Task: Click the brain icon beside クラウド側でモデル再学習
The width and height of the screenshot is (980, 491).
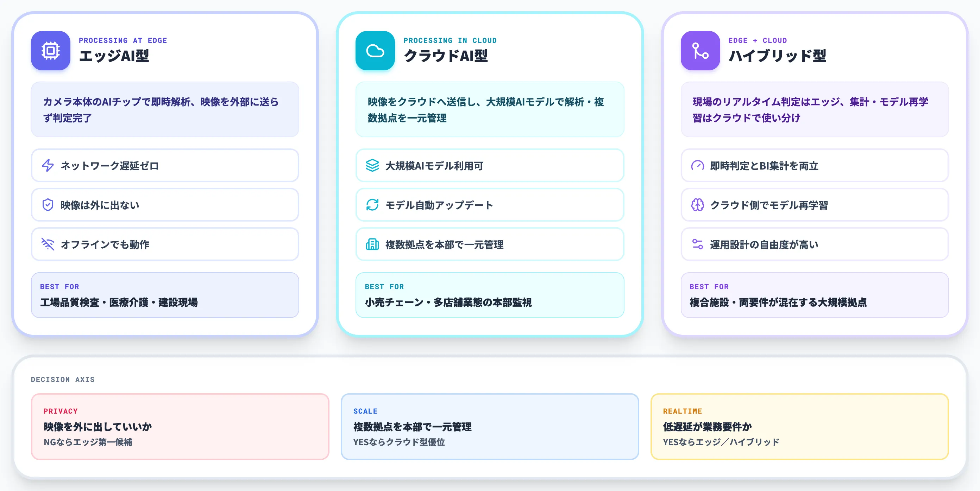Action: [x=697, y=205]
